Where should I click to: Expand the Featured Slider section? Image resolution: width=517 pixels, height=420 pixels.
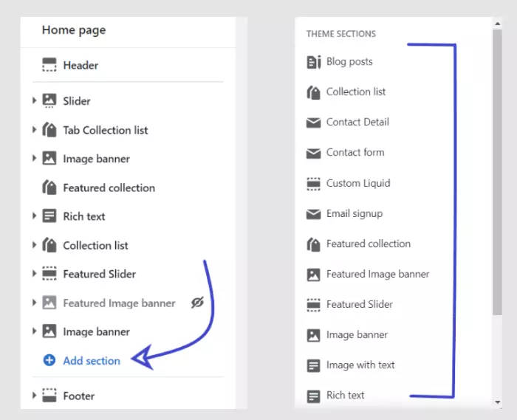point(34,273)
